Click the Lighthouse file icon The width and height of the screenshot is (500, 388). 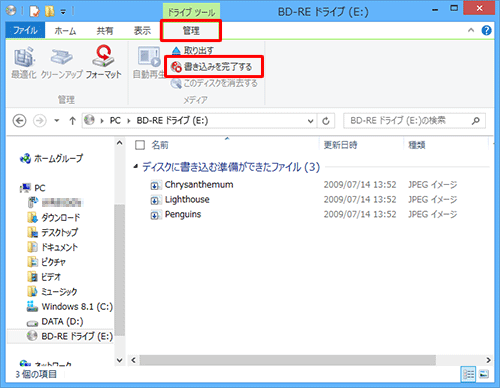pos(155,200)
